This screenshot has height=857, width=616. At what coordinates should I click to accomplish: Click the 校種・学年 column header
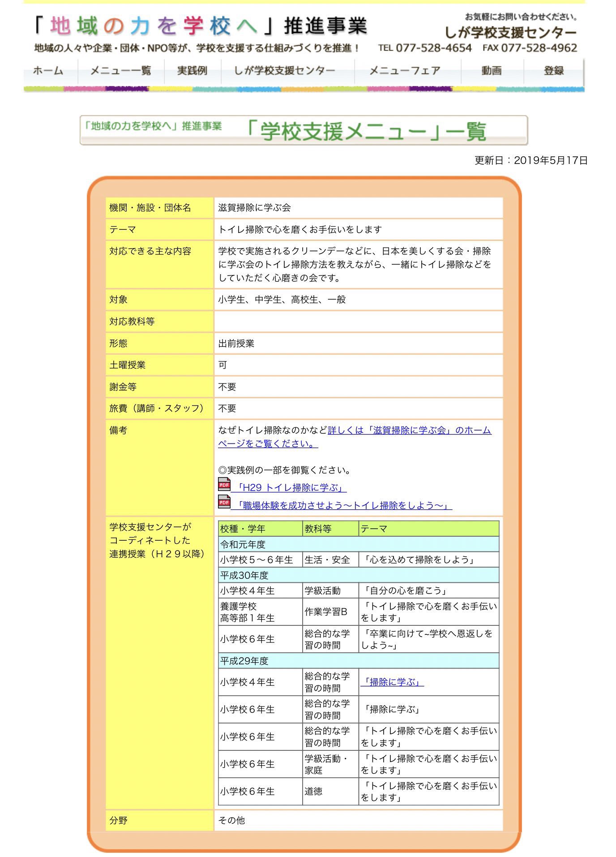point(261,529)
